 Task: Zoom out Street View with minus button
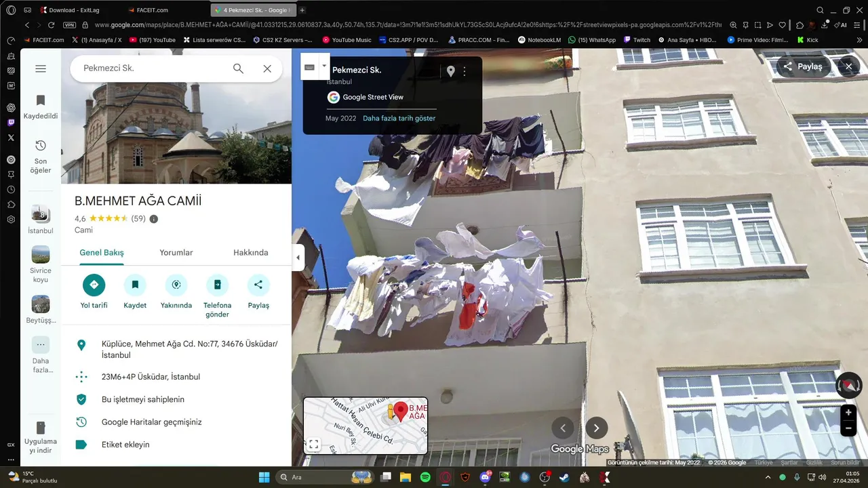[848, 428]
